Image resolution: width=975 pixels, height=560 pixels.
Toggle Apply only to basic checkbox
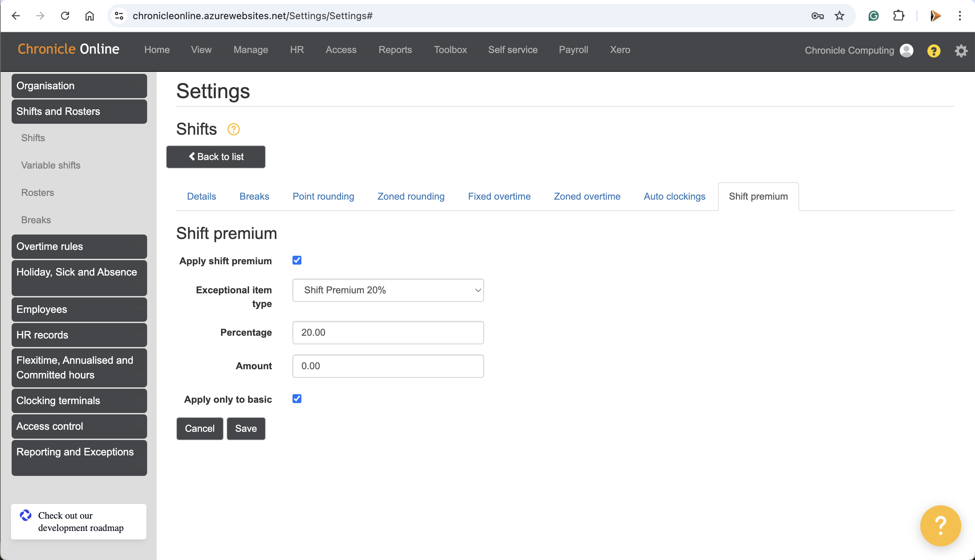click(x=297, y=399)
